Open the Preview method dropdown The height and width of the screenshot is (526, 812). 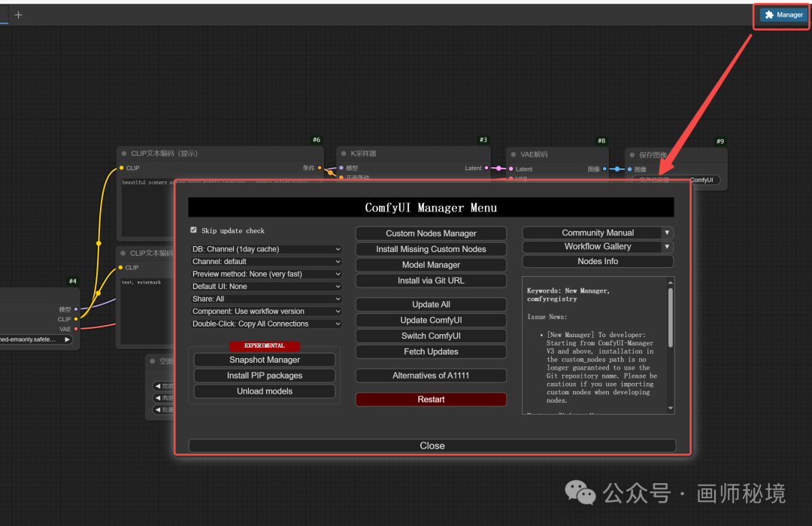266,274
